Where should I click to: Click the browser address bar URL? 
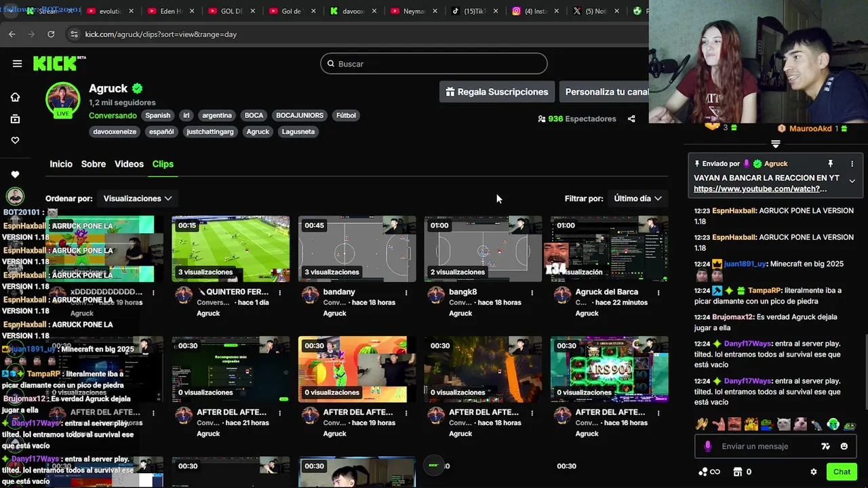coord(161,34)
